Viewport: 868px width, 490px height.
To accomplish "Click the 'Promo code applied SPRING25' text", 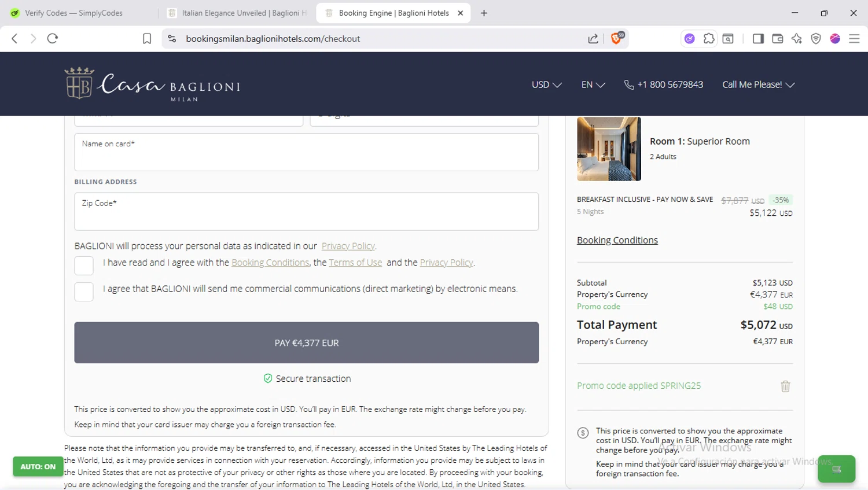I will click(639, 386).
